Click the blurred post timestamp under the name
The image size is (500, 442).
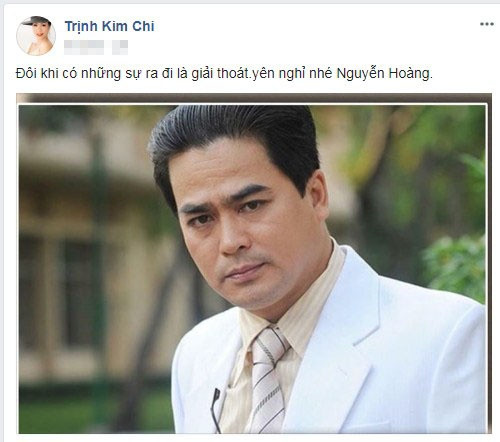coord(84,47)
